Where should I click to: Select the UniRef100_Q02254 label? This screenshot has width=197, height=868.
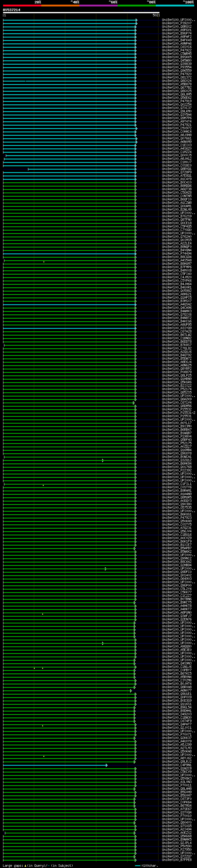pos(177,104)
